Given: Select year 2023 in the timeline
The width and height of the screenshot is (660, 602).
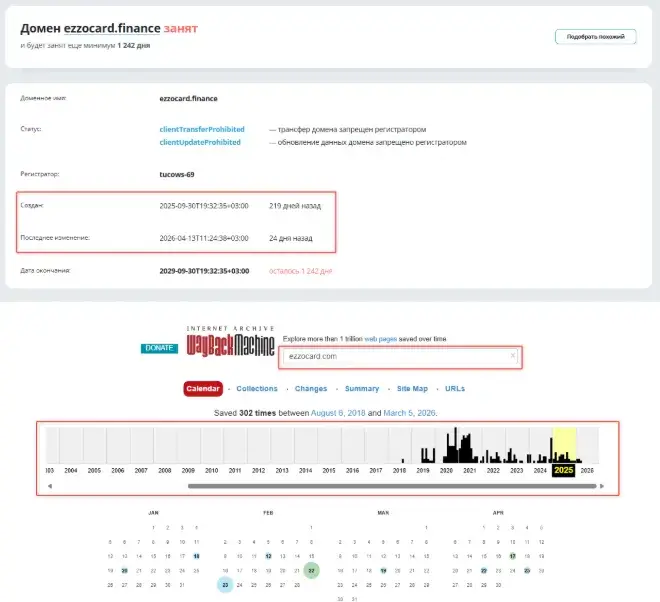Looking at the screenshot, I should pyautogui.click(x=516, y=470).
